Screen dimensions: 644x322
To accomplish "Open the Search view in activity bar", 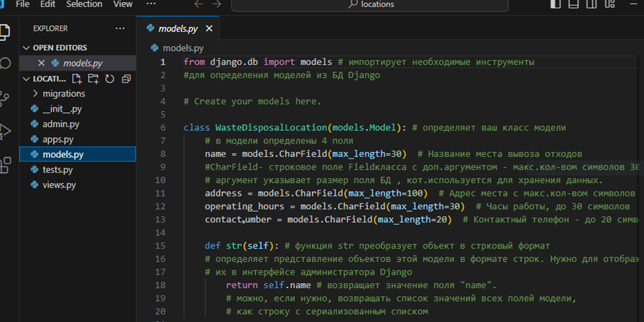I will click(x=5, y=63).
